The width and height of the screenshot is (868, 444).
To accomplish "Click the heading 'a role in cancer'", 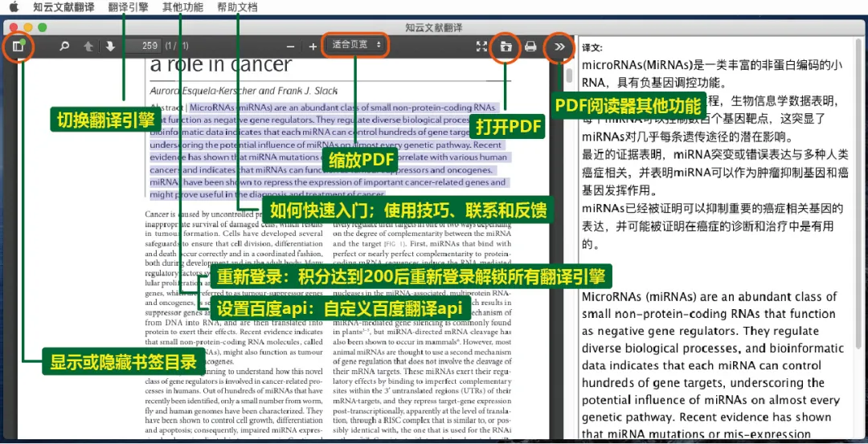I will 220,64.
